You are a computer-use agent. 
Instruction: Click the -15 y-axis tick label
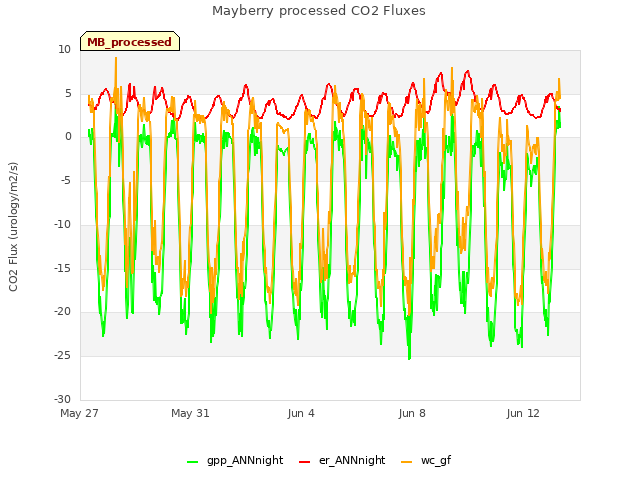62,268
